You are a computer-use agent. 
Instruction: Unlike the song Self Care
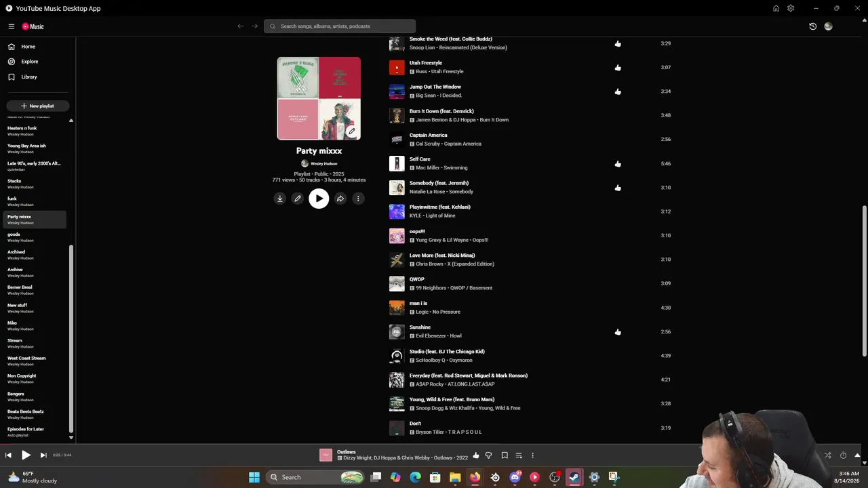[618, 163]
